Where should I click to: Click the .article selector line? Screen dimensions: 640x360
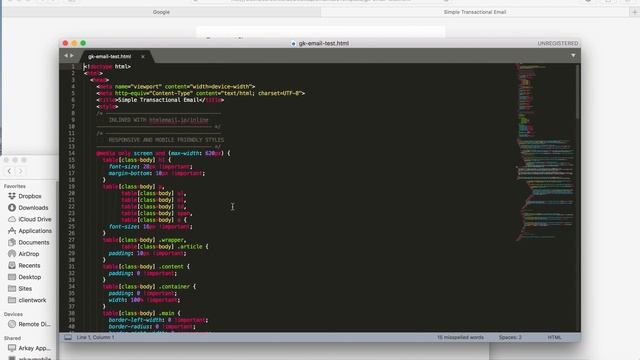(165, 247)
